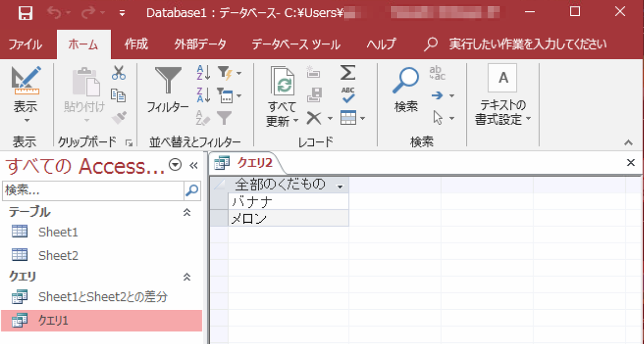The height and width of the screenshot is (344, 644).
Task: Click the Totals sigma icon
Action: click(348, 73)
